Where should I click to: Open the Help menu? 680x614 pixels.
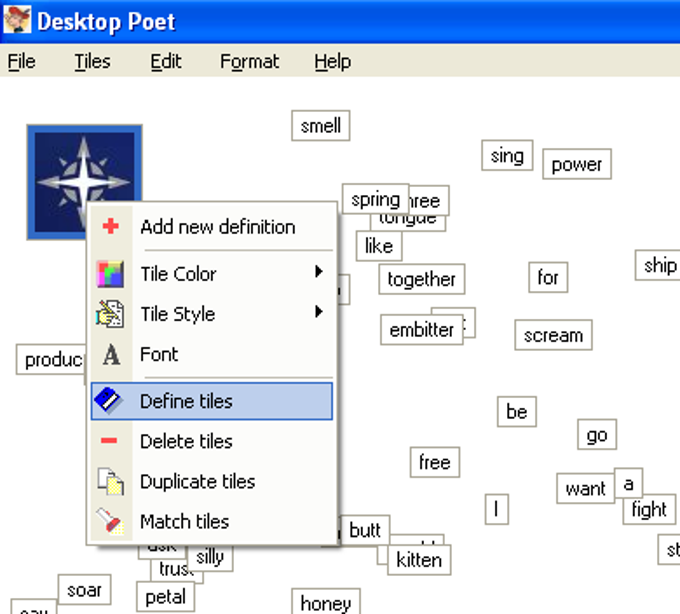[333, 62]
